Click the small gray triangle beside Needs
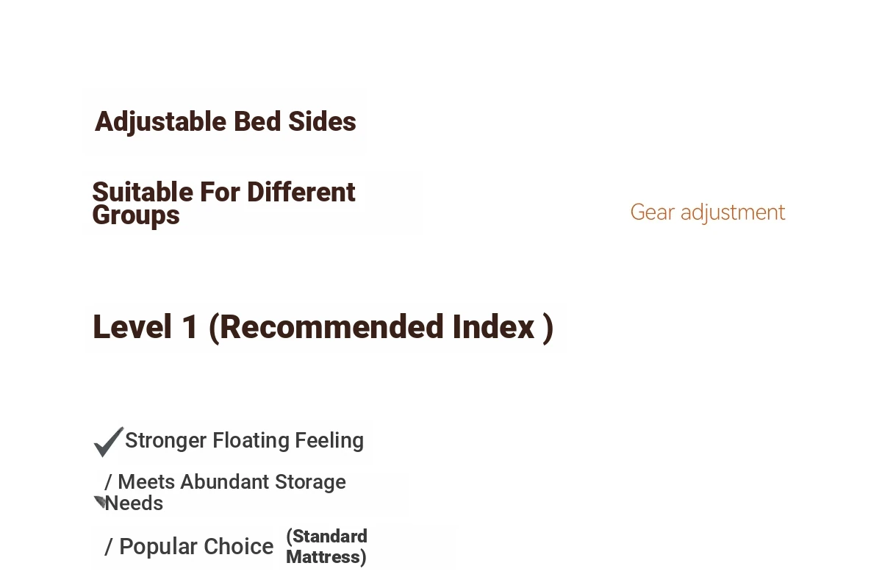 point(100,502)
